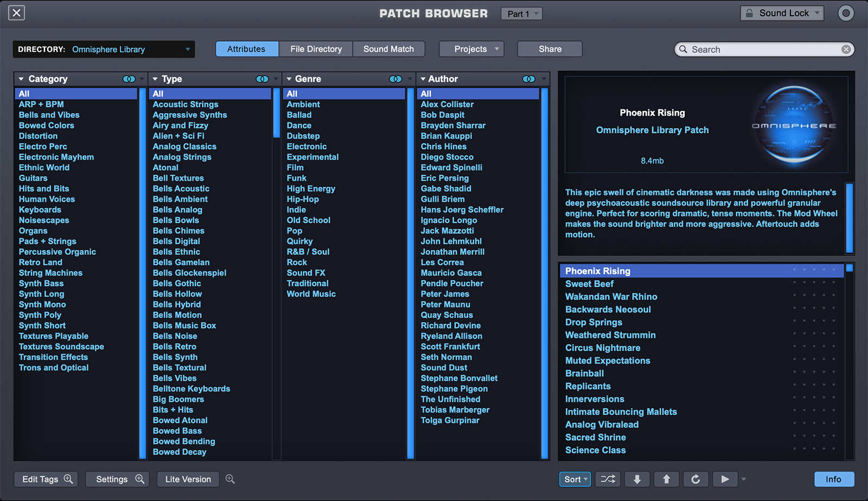868x501 pixels.
Task: Collapse the Category column triangle
Action: [x=21, y=79]
